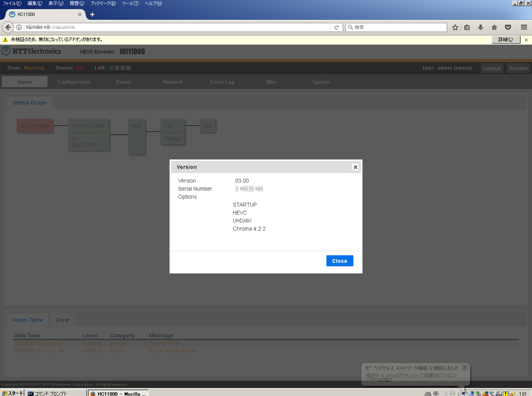Select the Alarm Table tab
The height and width of the screenshot is (396, 532).
click(x=27, y=320)
